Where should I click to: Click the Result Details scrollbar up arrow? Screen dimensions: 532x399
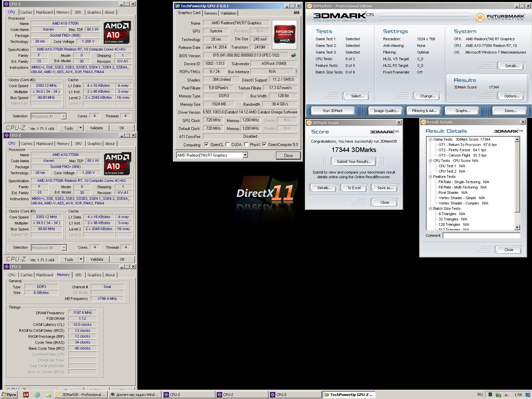pyautogui.click(x=517, y=140)
